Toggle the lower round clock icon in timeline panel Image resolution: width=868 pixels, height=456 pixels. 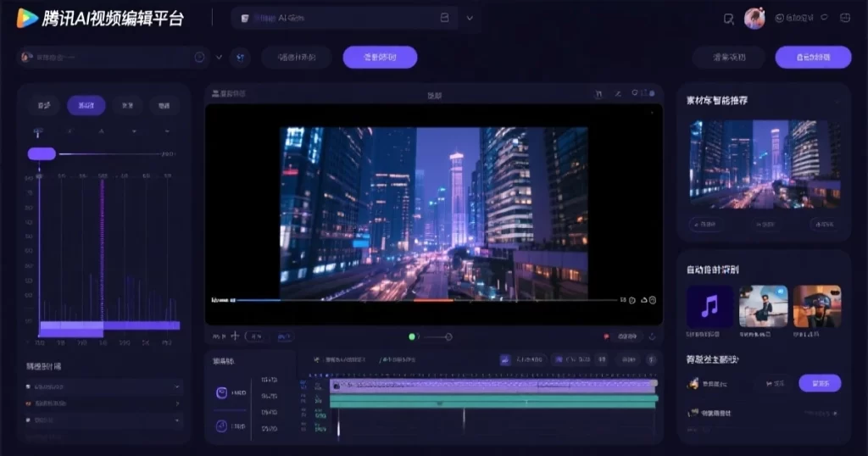click(221, 425)
